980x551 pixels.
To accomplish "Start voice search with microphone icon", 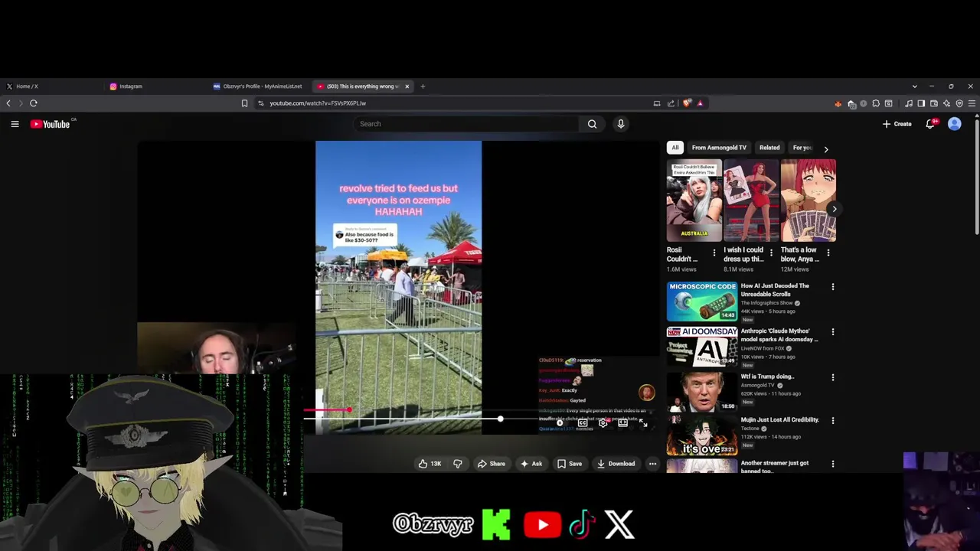I will coord(621,124).
